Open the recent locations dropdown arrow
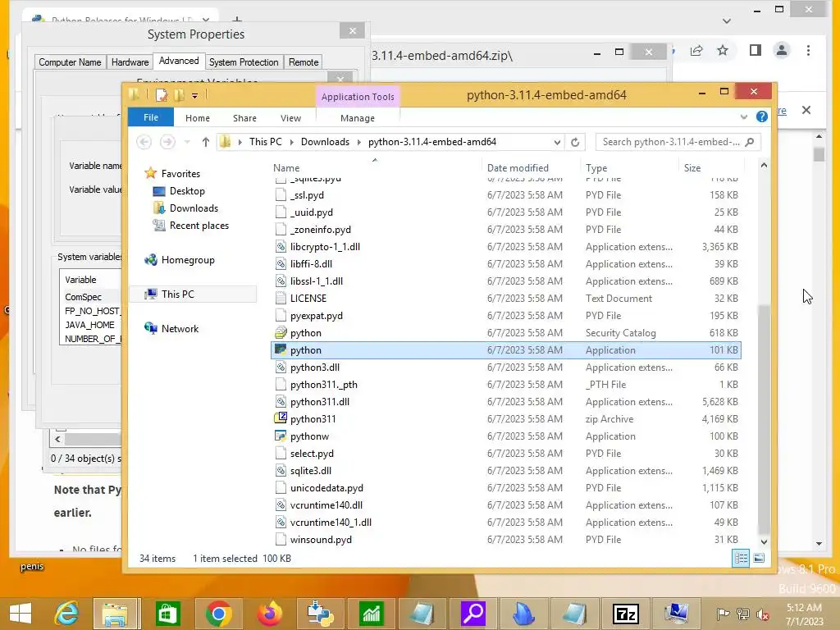This screenshot has height=630, width=840. pos(187,142)
